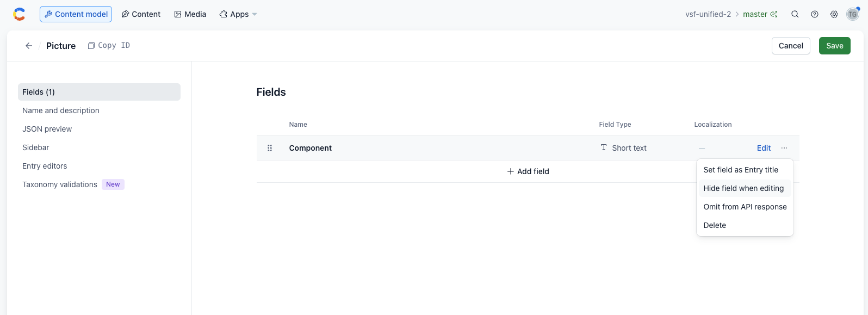Open the settings gear icon
Viewport: 868px width, 315px height.
point(834,14)
